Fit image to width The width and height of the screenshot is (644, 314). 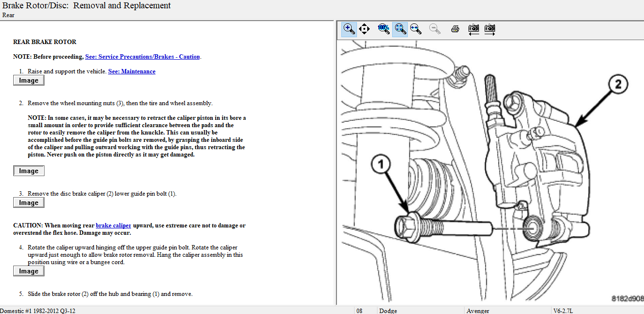(x=416, y=29)
